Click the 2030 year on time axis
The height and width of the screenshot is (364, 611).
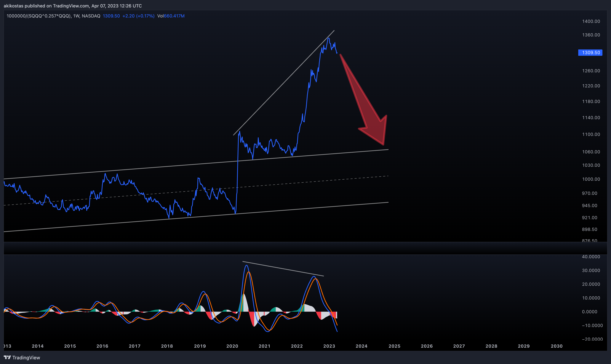(x=557, y=346)
